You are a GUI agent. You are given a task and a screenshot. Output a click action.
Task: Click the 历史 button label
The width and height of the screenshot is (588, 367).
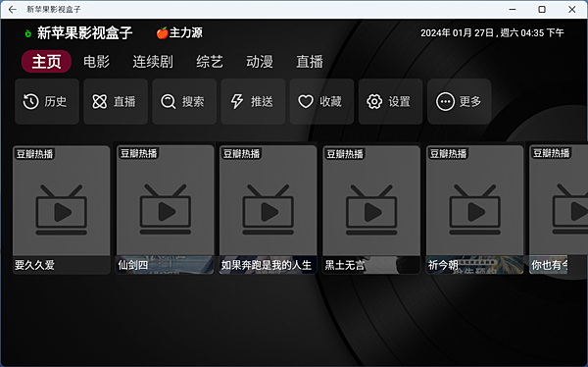56,101
